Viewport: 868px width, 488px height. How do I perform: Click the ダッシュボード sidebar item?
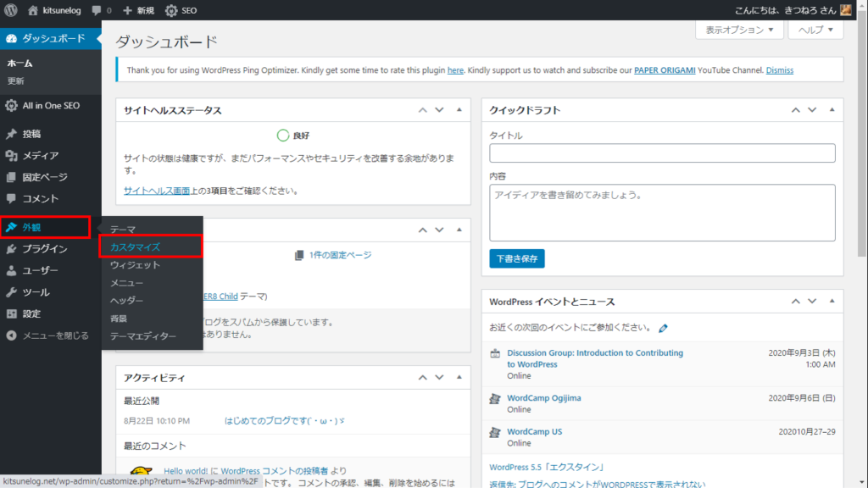(x=50, y=38)
